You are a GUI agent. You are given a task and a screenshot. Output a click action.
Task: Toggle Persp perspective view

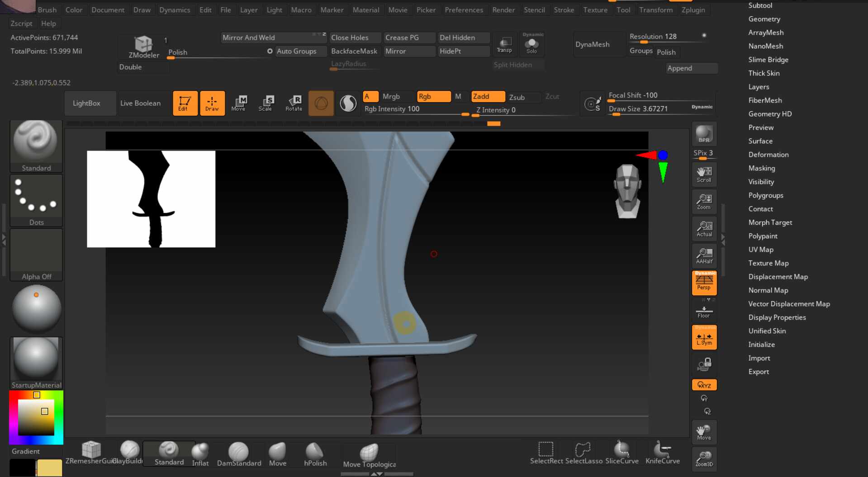(x=704, y=283)
